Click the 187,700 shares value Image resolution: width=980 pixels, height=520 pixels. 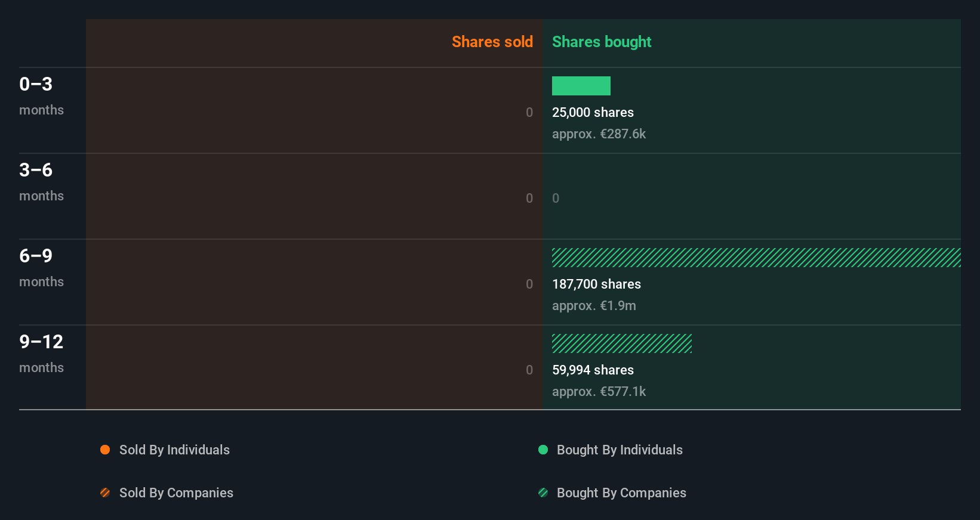click(596, 284)
